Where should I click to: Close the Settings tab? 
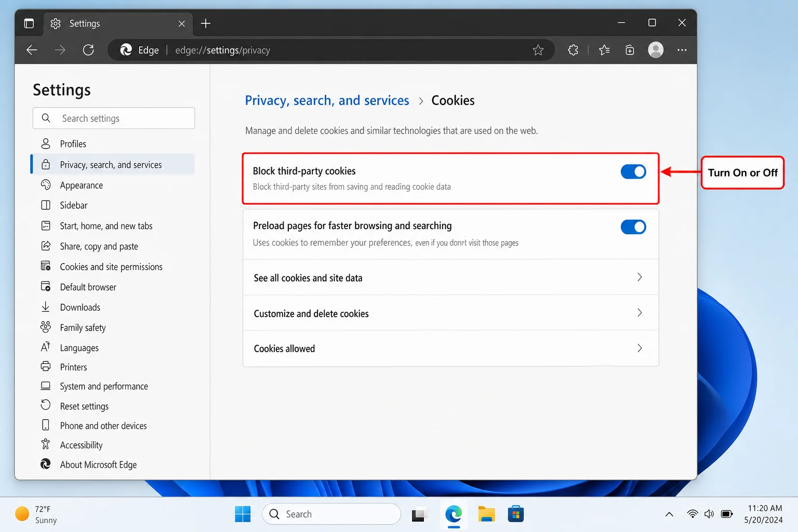pos(181,23)
